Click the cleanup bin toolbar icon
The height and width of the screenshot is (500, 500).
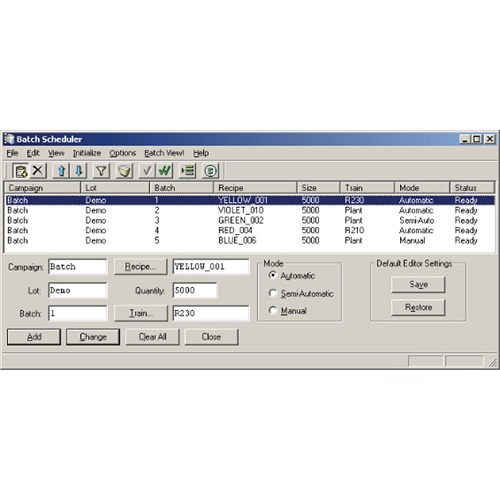click(124, 171)
